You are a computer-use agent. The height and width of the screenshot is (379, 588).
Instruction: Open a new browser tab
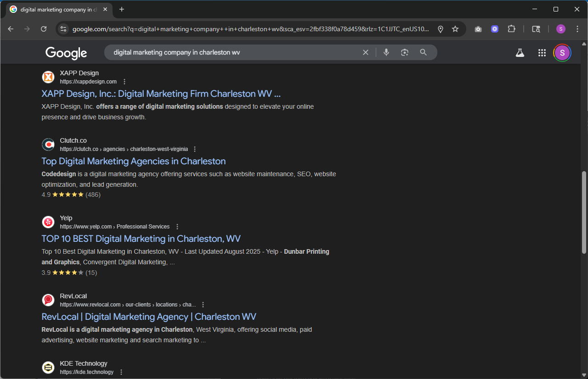point(122,9)
